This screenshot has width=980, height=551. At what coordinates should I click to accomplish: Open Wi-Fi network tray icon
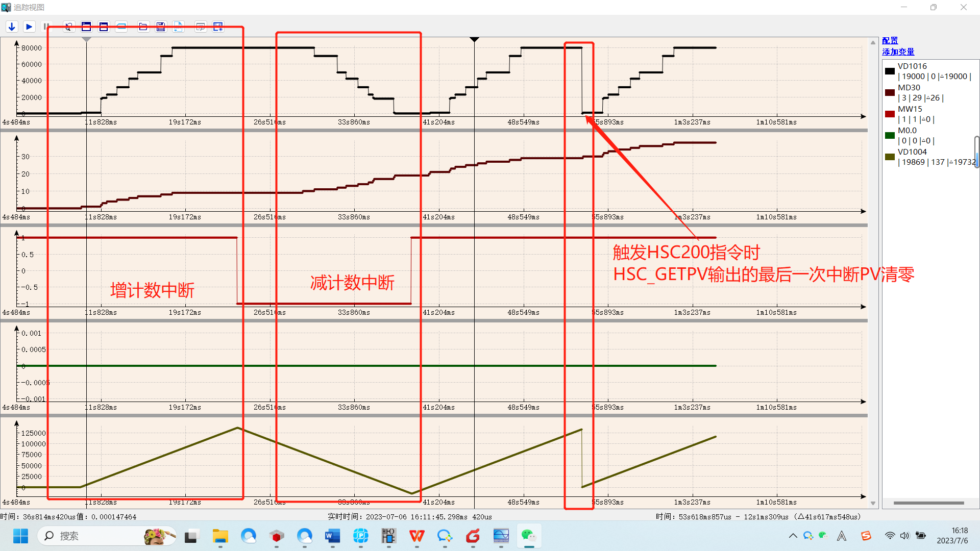pyautogui.click(x=890, y=536)
